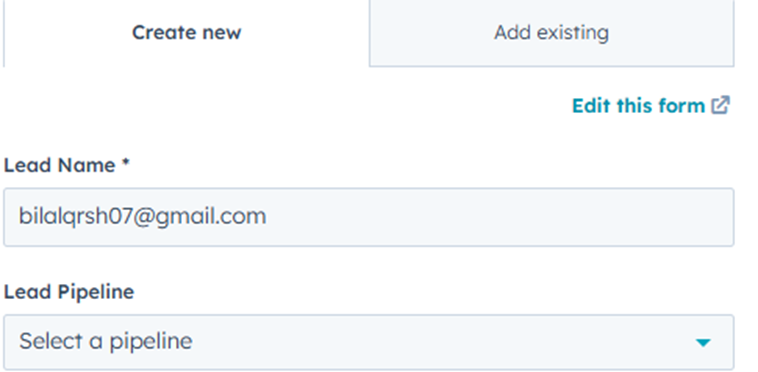The height and width of the screenshot is (372, 758).
Task: Expand the Lead Pipeline combo box
Action: 369,342
